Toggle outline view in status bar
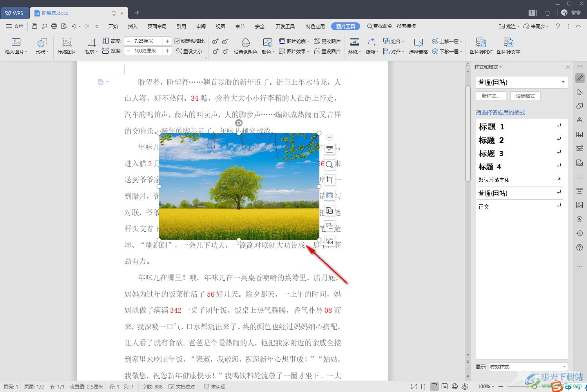Viewport: 587px width, 392px height. click(444, 387)
